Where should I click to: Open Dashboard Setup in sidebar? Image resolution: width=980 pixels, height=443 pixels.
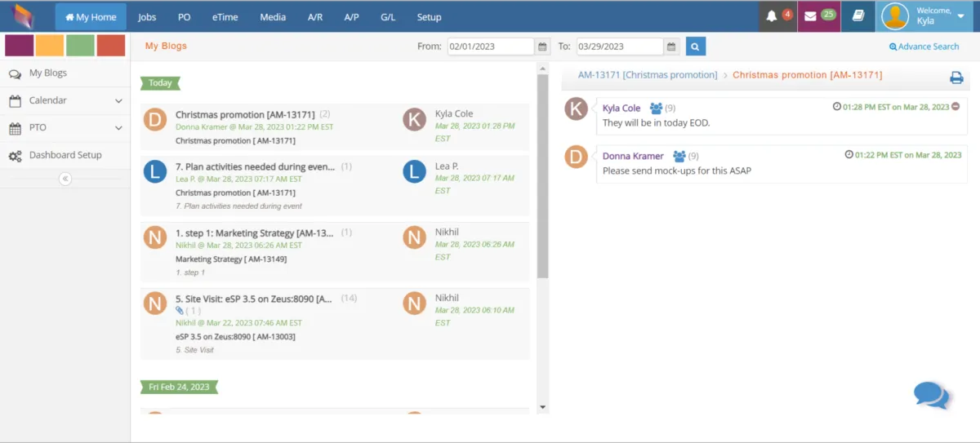point(65,156)
